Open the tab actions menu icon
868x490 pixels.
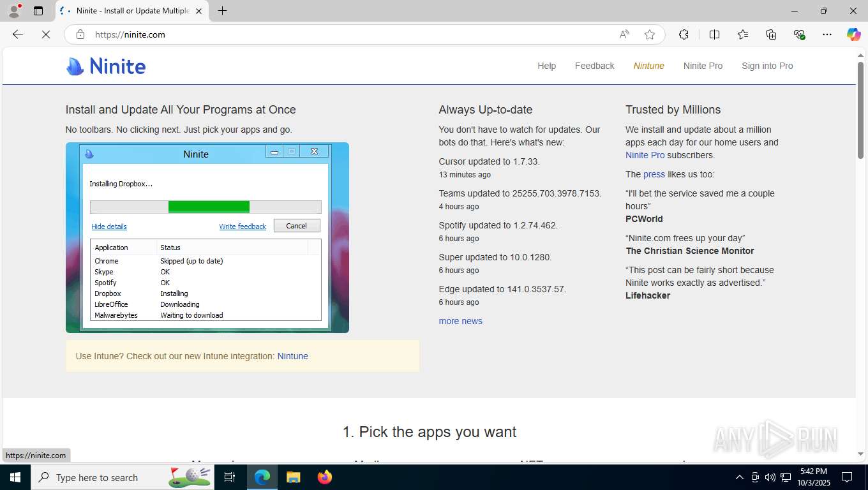click(x=38, y=11)
